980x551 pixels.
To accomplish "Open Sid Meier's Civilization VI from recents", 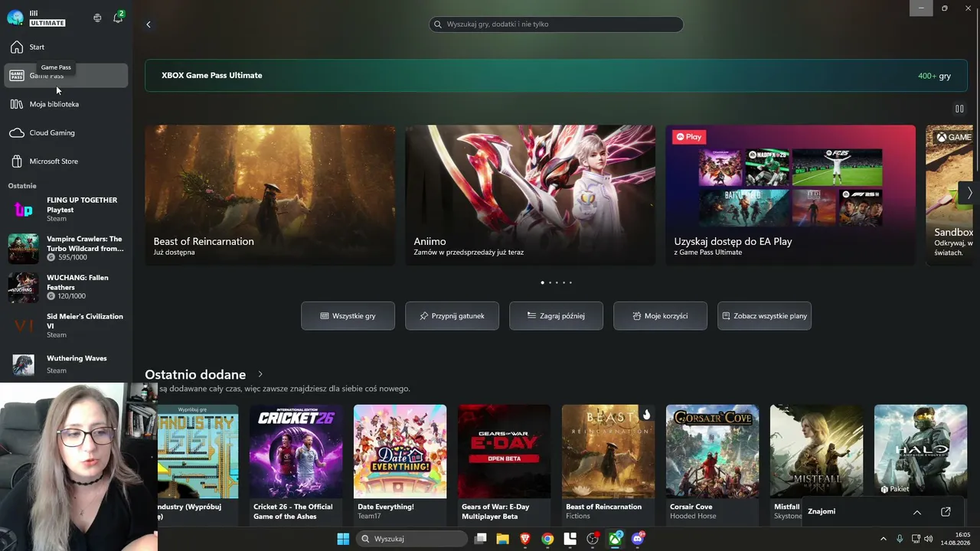I will [66, 325].
